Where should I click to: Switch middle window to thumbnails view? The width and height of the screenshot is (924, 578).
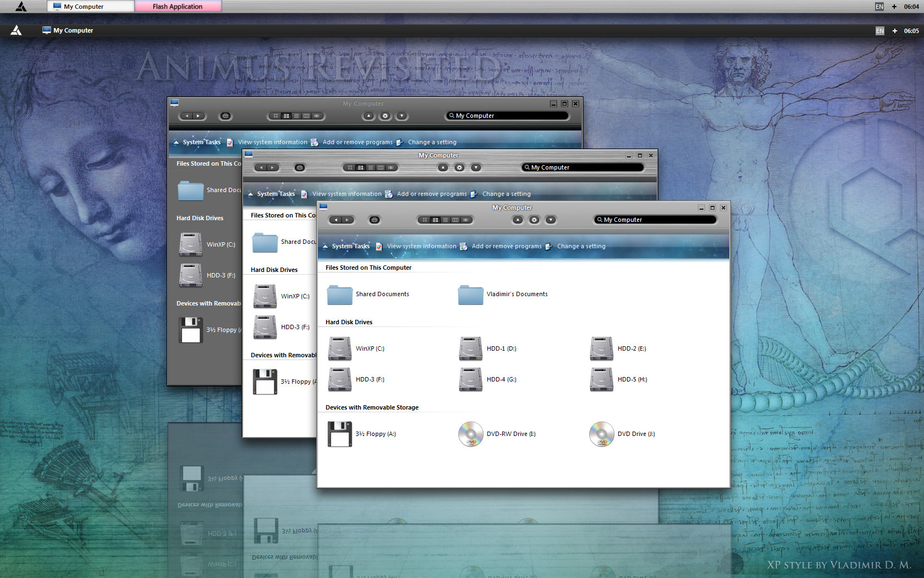coord(350,167)
